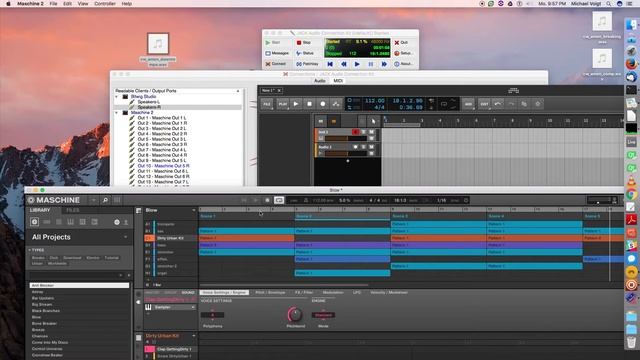Select the Tutorial type tag

tap(111, 258)
